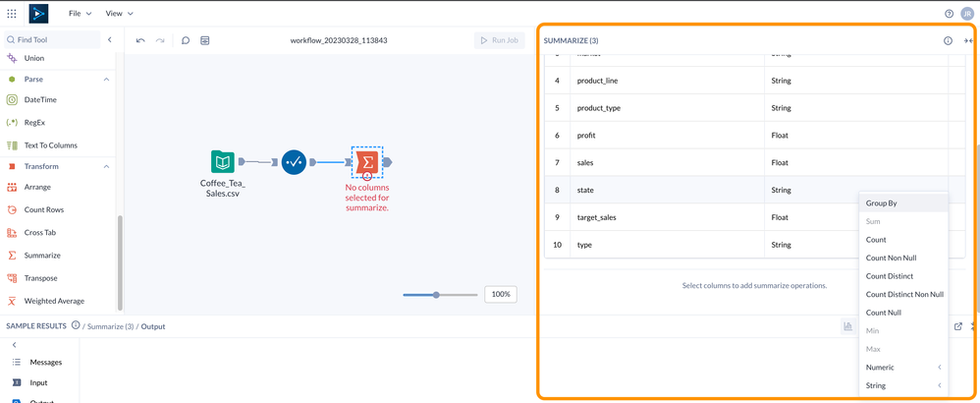Open the apps grid launcher icon
Viewport: 980px width, 403px height.
tap(12, 13)
